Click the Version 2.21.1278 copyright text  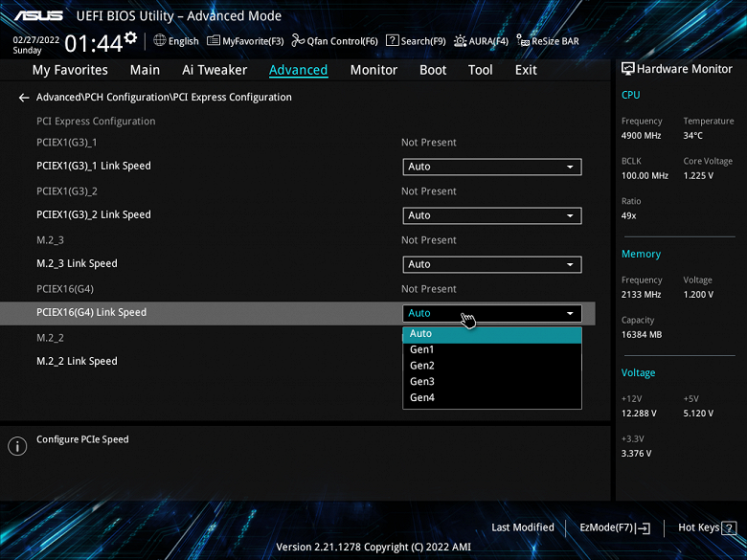373,548
